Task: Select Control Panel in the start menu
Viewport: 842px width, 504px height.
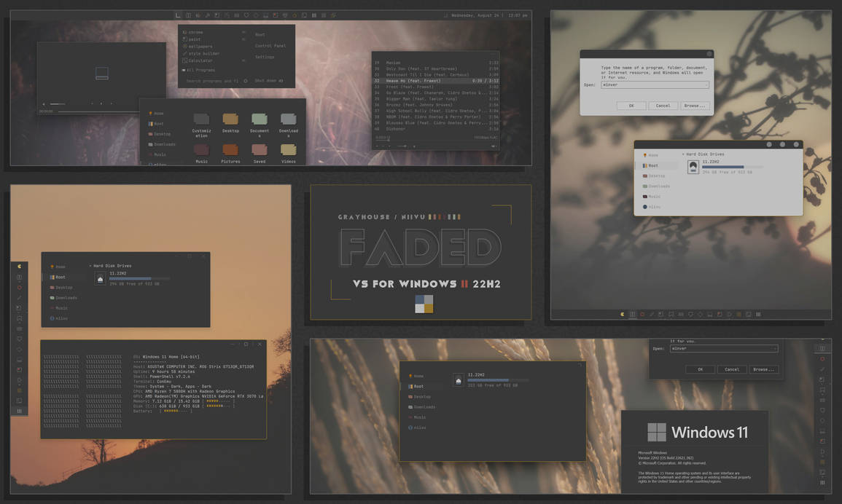Action: pos(270,46)
